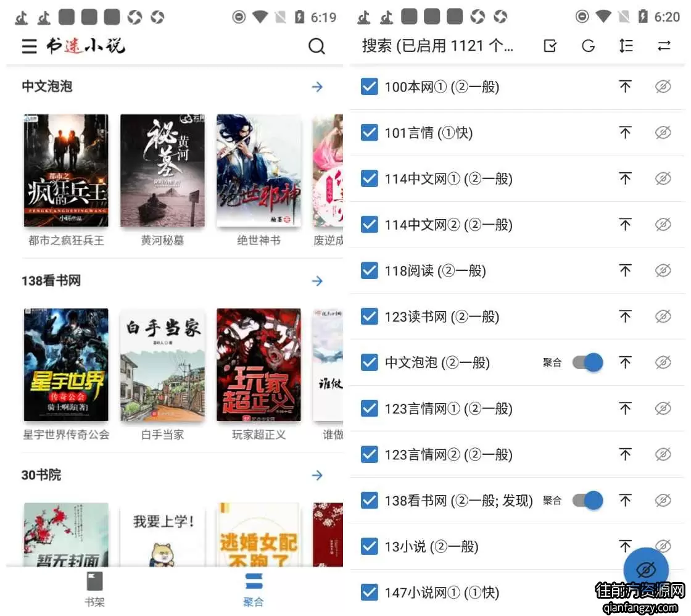This screenshot has height=616, width=691.
Task: Move 123读书网 to top
Action: tap(625, 316)
